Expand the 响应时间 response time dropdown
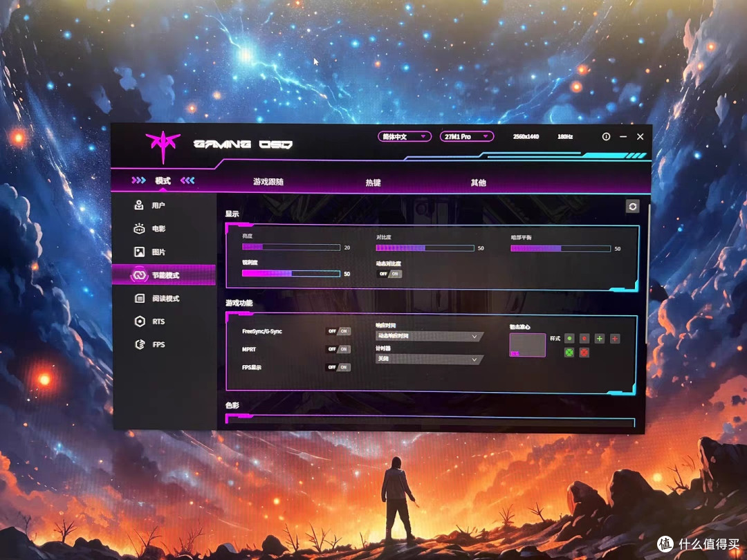The height and width of the screenshot is (560, 747). 430,336
